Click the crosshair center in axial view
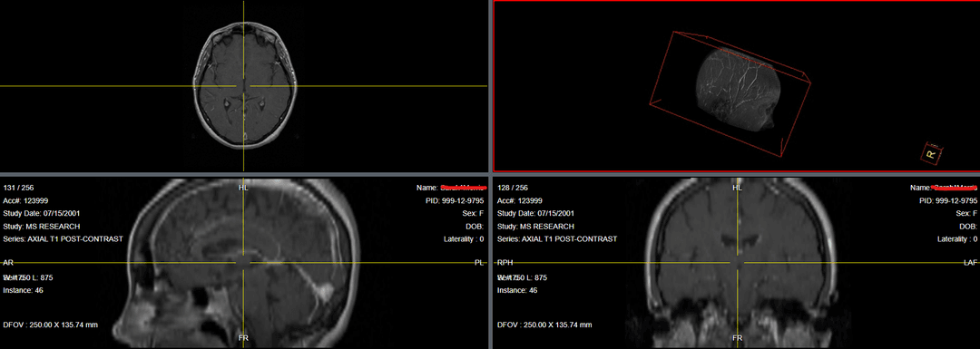 244,85
